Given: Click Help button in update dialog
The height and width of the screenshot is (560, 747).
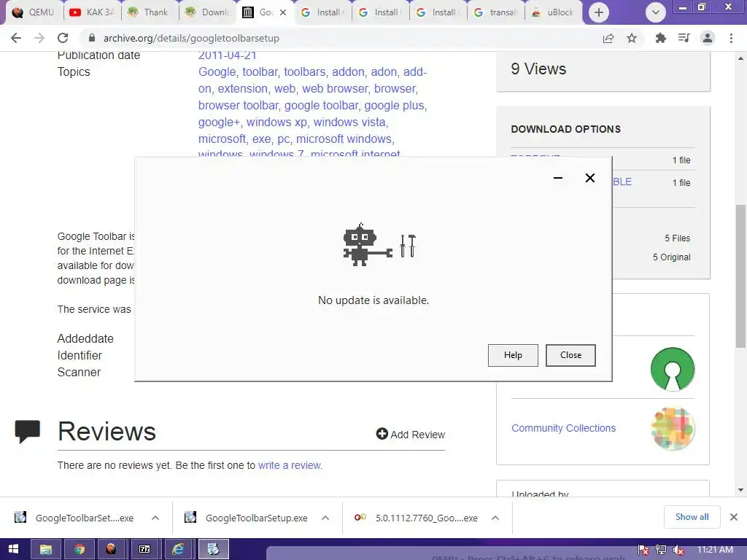Looking at the screenshot, I should tap(513, 355).
